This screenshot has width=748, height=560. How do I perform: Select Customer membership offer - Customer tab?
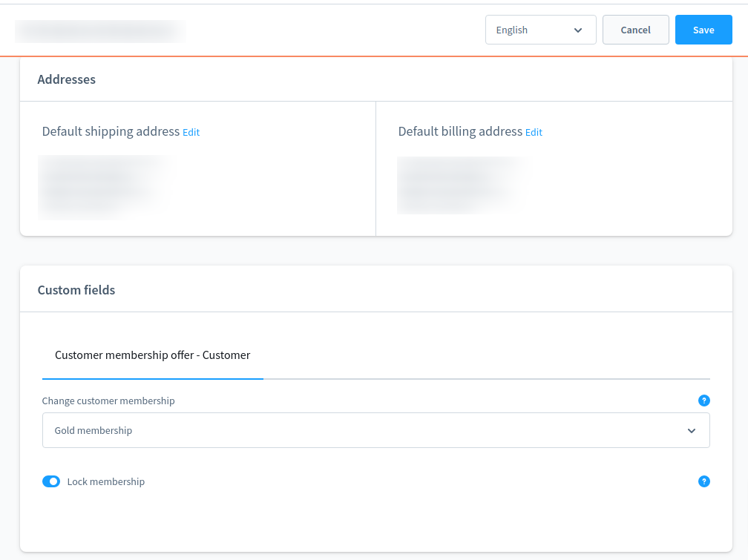[x=153, y=355]
